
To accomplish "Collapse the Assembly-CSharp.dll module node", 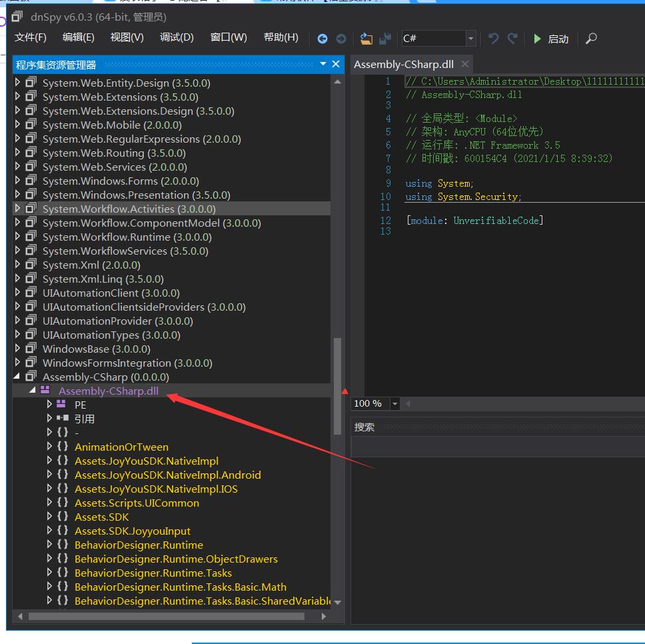I will coord(33,390).
